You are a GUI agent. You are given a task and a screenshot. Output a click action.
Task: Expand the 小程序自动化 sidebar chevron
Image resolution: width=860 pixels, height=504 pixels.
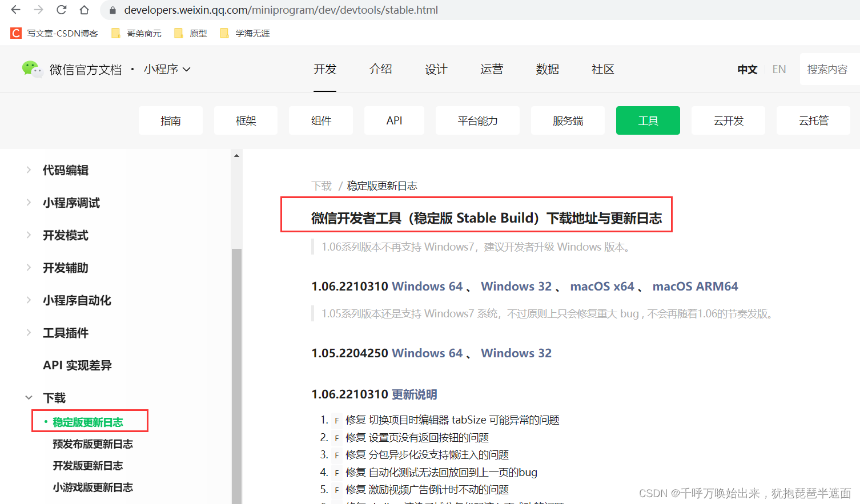point(29,300)
